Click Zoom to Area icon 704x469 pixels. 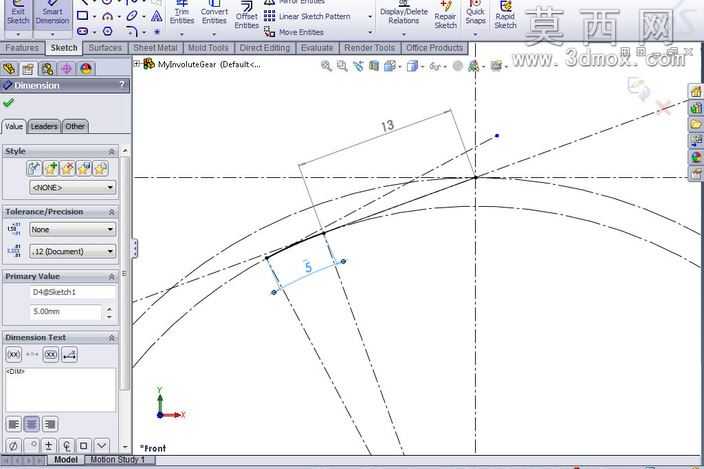pyautogui.click(x=342, y=66)
